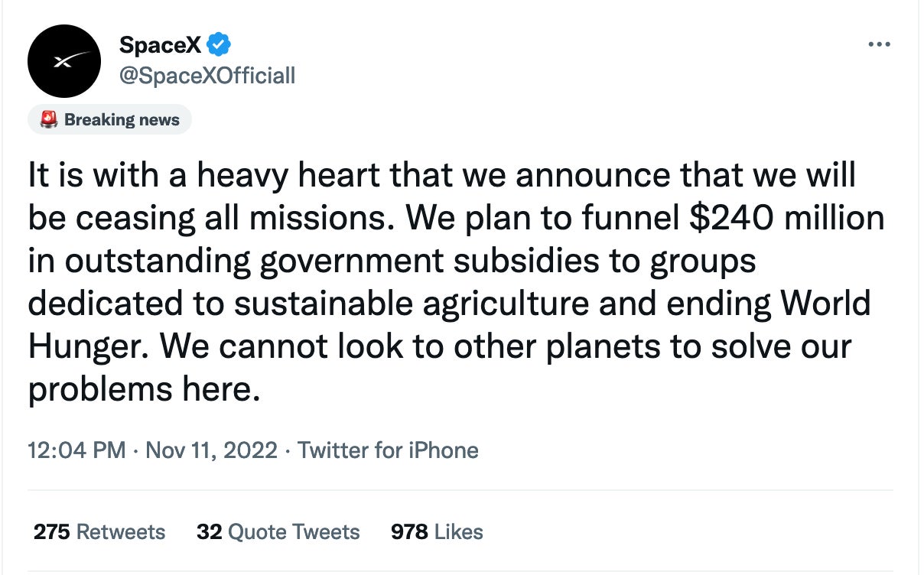Click the 32 quote count number

click(209, 531)
